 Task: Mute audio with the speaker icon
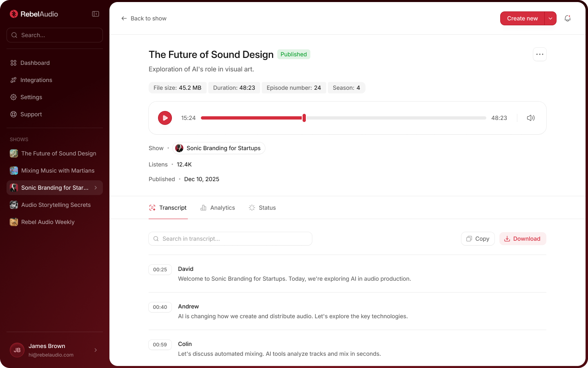[x=530, y=118]
